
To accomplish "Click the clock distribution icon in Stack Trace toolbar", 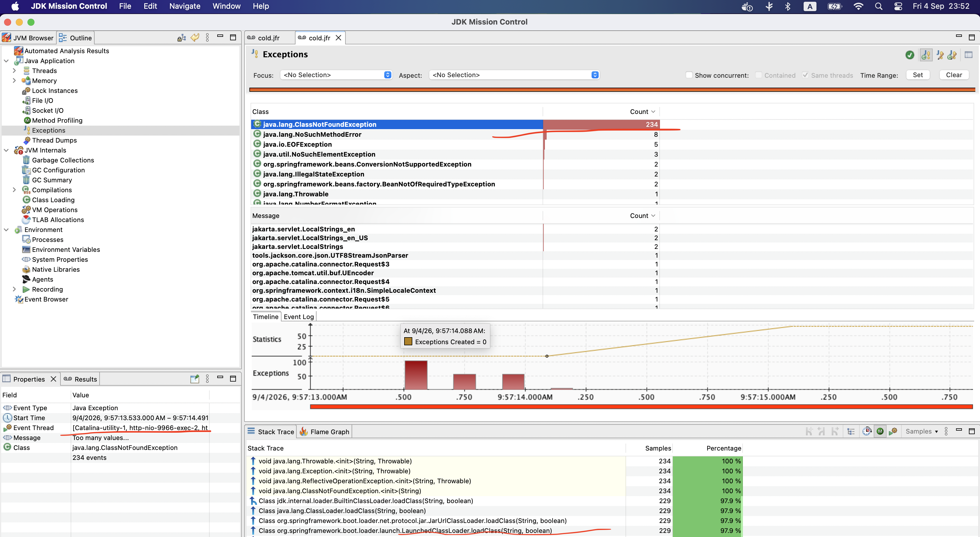I will (x=867, y=431).
